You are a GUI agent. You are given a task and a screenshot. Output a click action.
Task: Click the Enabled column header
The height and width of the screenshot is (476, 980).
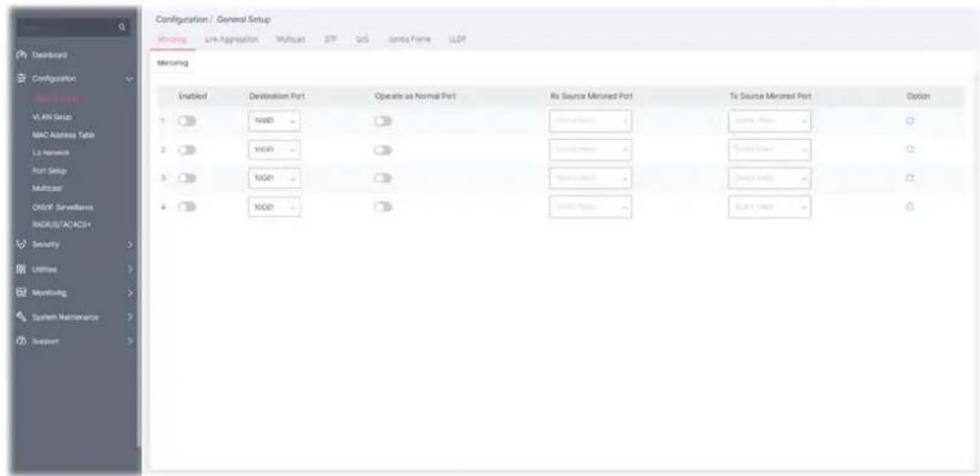(x=193, y=96)
